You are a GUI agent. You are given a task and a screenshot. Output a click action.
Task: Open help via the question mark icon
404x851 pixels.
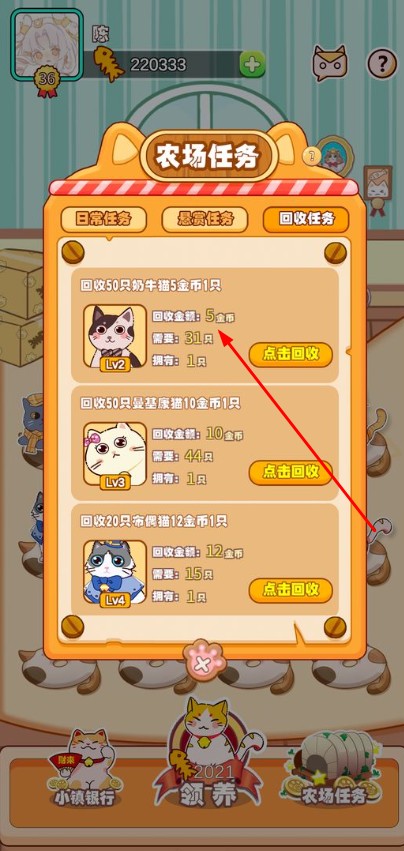click(382, 64)
